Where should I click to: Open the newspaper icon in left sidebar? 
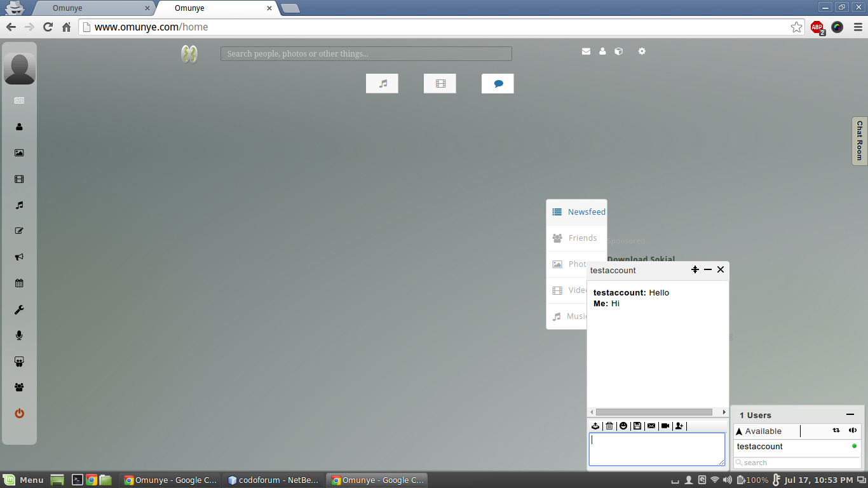click(19, 100)
